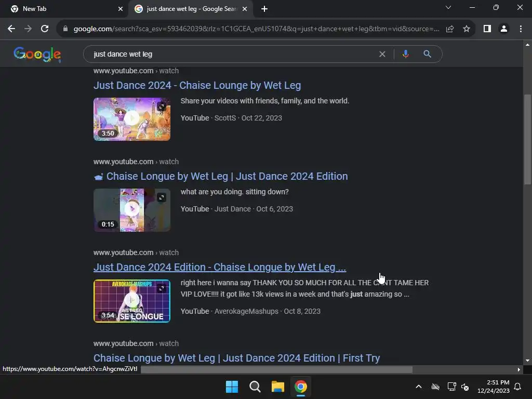Open Chaise Longue First Try result
532x399 pixels.
pos(237,358)
